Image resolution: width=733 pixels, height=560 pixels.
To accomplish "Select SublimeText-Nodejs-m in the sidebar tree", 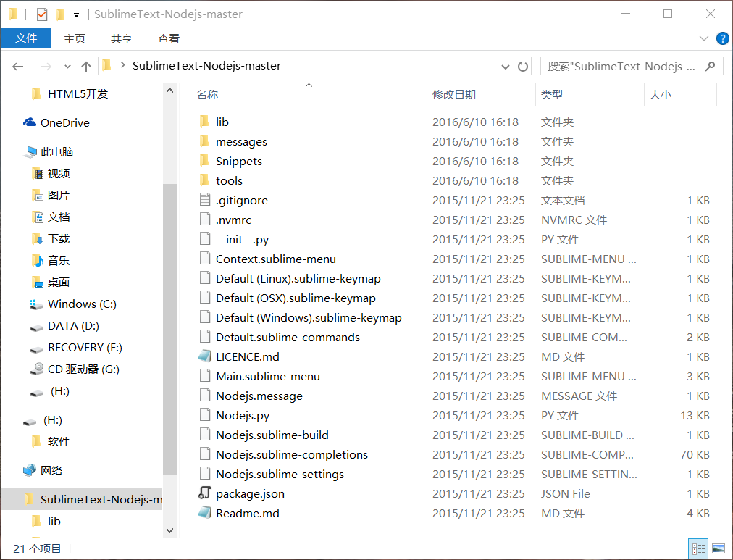I will coord(81,499).
